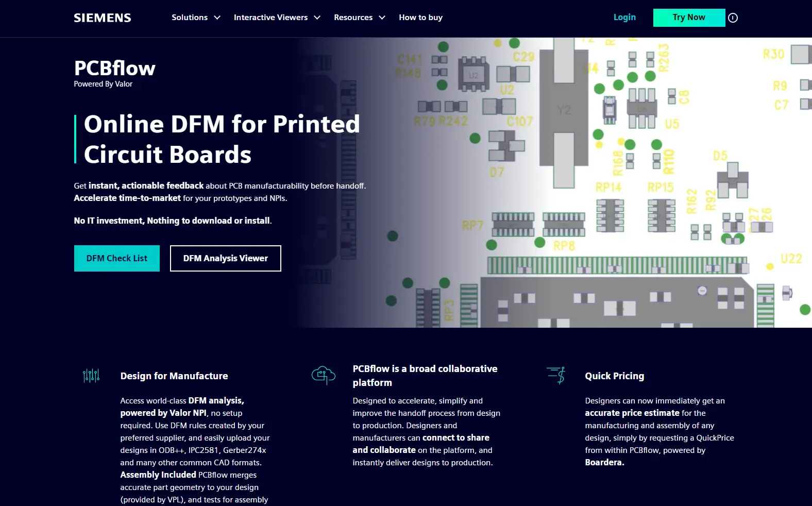Click the info circle icon beside Try Now
This screenshot has height=506, width=812.
pos(733,18)
